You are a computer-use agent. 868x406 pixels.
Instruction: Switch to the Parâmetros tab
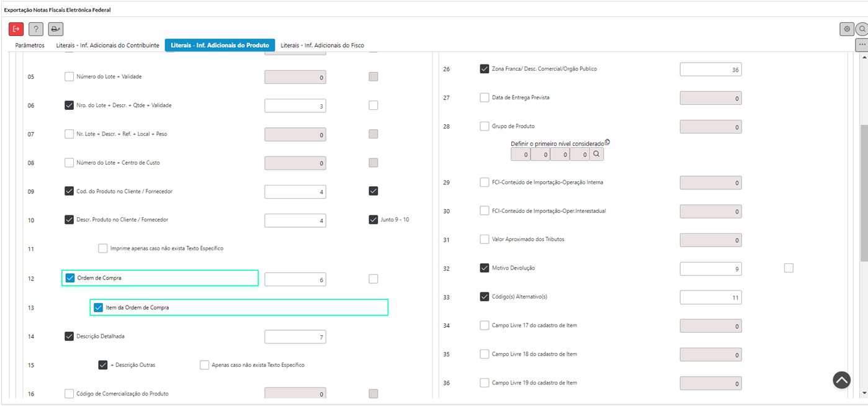(30, 45)
